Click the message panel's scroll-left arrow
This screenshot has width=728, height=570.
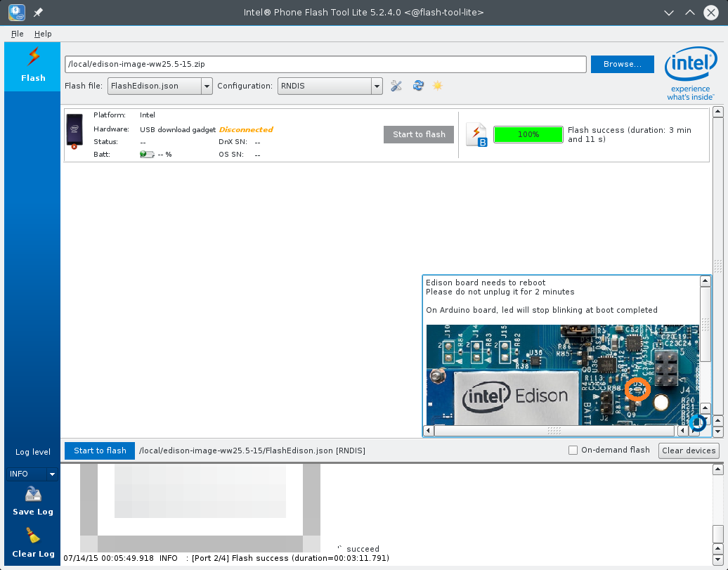pos(429,431)
